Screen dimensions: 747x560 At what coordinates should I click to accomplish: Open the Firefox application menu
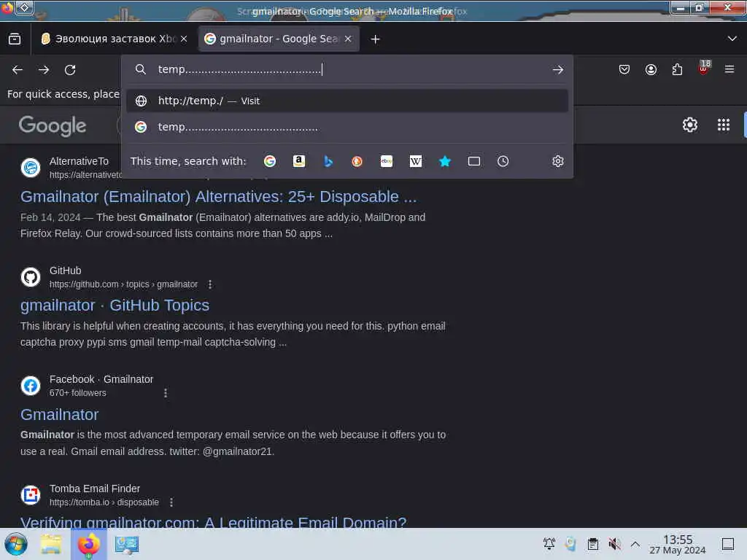click(729, 70)
